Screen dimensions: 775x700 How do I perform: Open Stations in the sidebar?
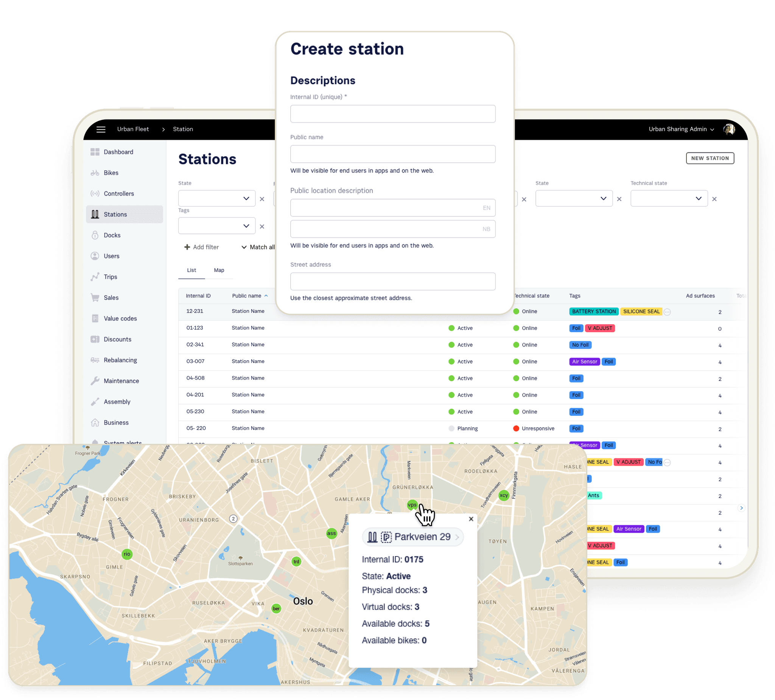tap(124, 214)
